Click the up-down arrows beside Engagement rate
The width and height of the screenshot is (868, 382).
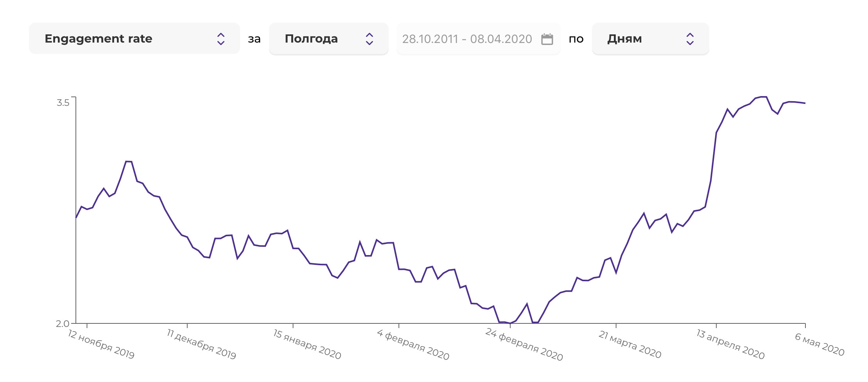tap(221, 39)
